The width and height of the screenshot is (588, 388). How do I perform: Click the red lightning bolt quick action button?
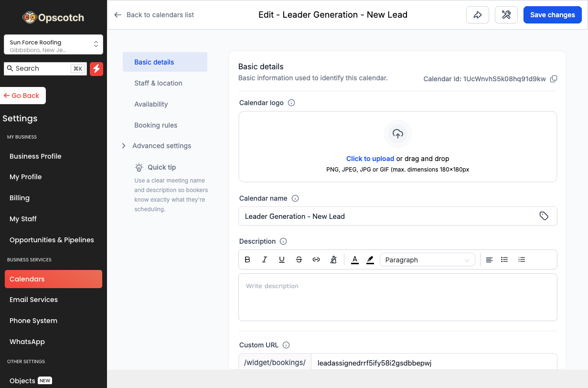[96, 69]
